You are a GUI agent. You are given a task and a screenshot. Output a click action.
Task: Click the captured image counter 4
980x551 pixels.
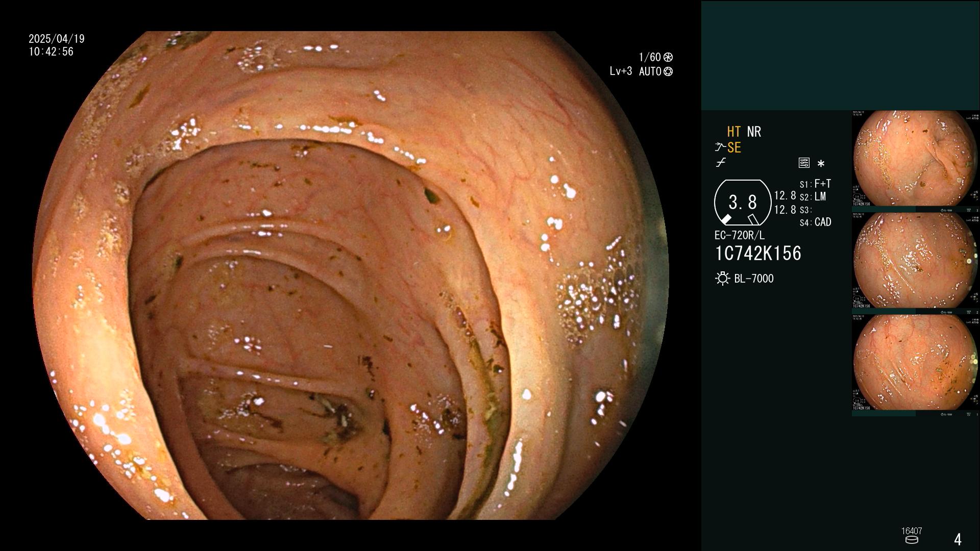click(x=958, y=539)
